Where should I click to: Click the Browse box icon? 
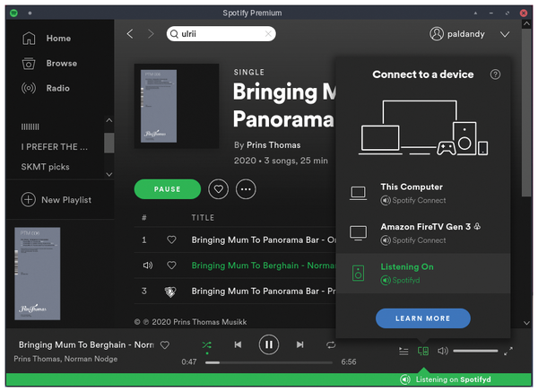pyautogui.click(x=29, y=63)
